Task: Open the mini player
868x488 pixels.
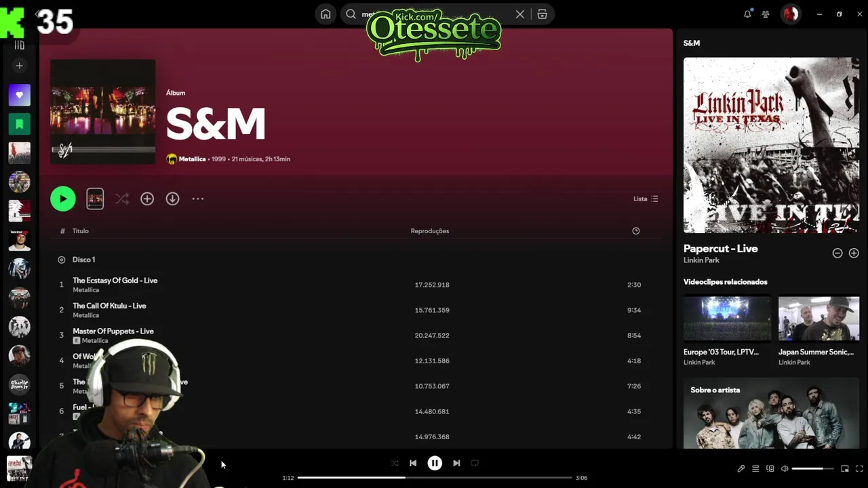Action: tap(845, 468)
